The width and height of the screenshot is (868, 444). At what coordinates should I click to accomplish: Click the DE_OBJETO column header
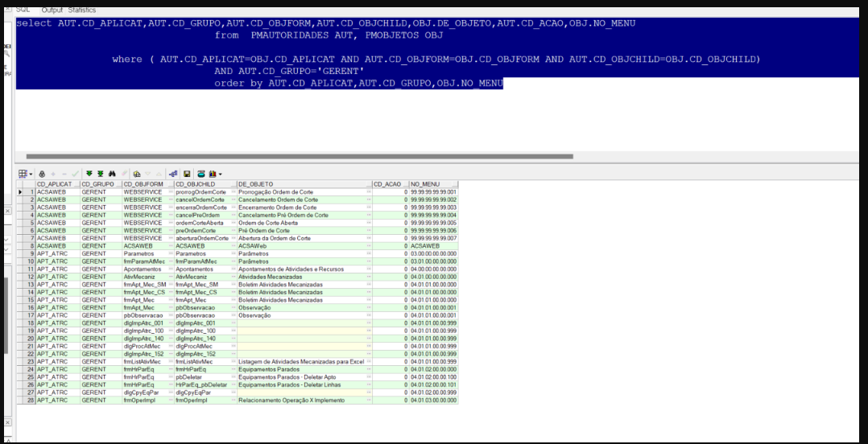[x=304, y=183]
